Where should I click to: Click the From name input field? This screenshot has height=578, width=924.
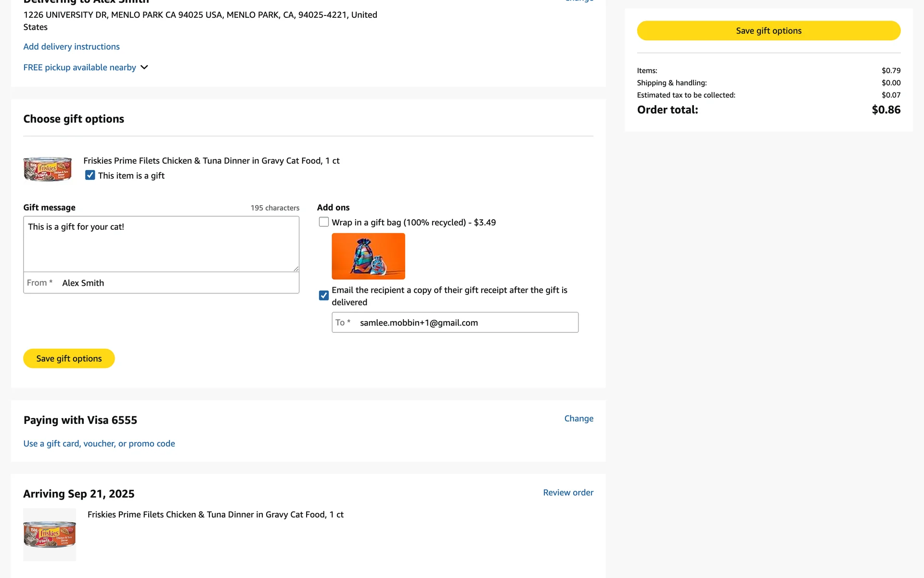pyautogui.click(x=178, y=283)
